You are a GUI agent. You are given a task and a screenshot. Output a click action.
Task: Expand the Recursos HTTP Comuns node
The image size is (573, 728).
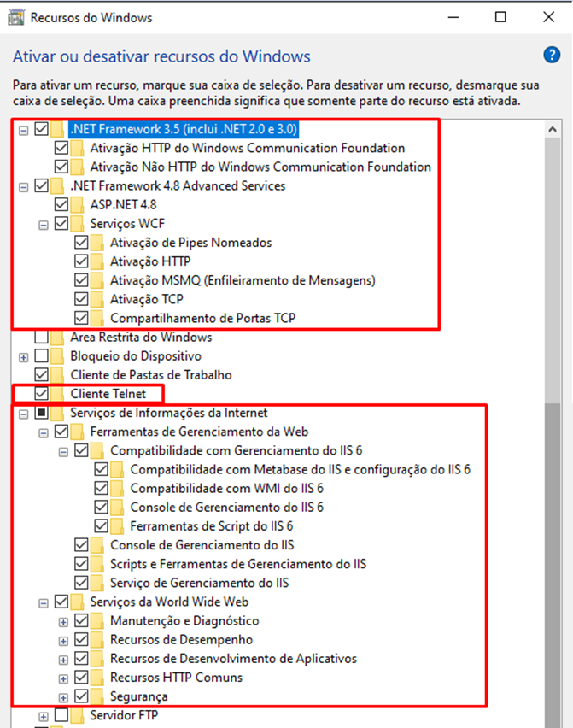point(63,678)
